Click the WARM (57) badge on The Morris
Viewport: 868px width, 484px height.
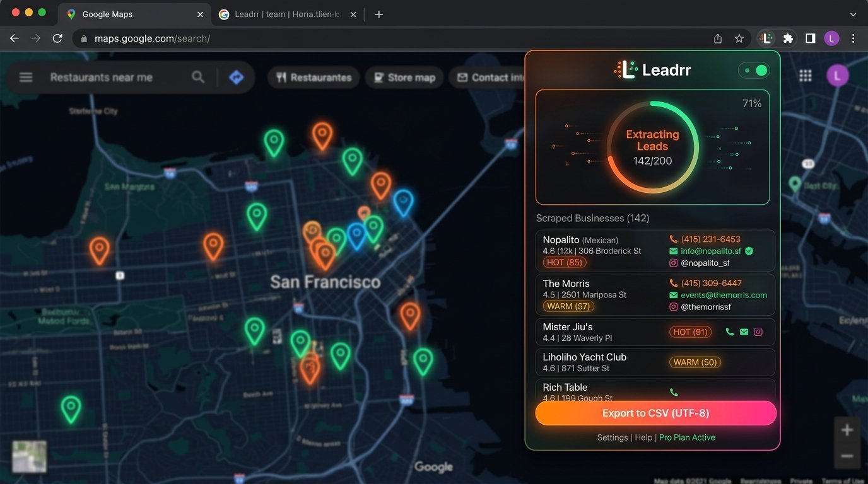pyautogui.click(x=568, y=306)
